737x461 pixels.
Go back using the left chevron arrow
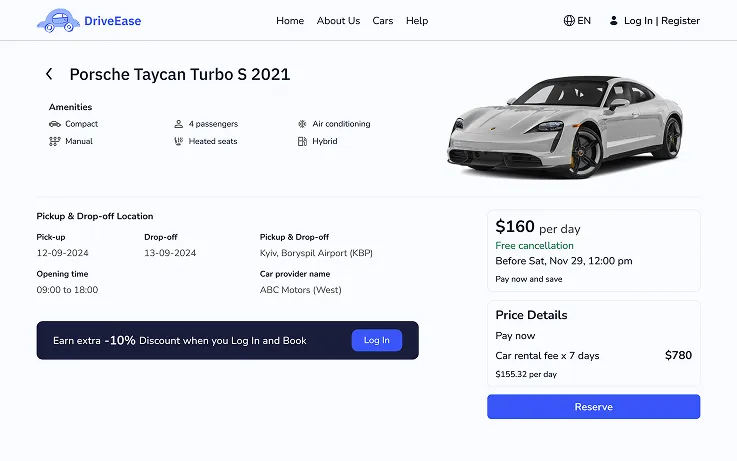point(49,74)
